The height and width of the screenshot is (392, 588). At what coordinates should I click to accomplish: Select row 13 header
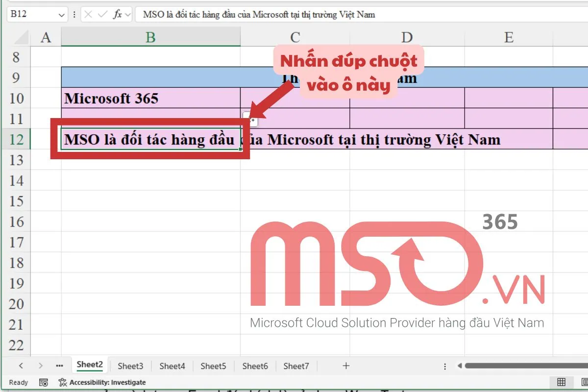(17, 160)
